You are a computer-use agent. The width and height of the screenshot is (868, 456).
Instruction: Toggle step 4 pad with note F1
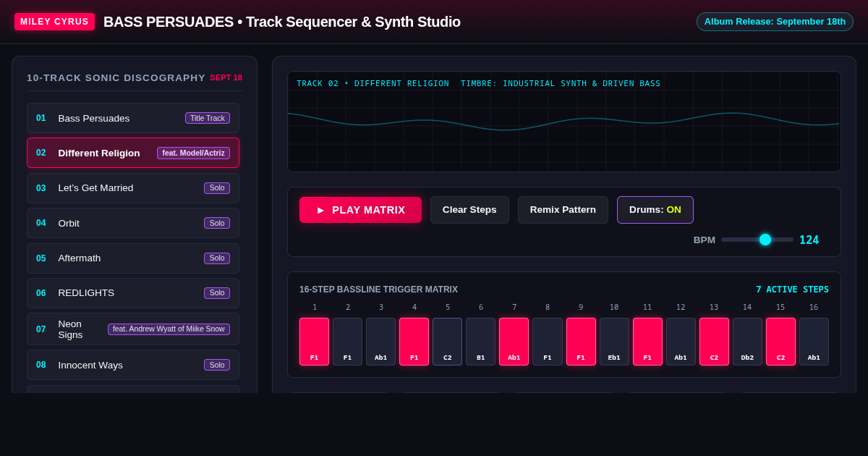pyautogui.click(x=414, y=342)
